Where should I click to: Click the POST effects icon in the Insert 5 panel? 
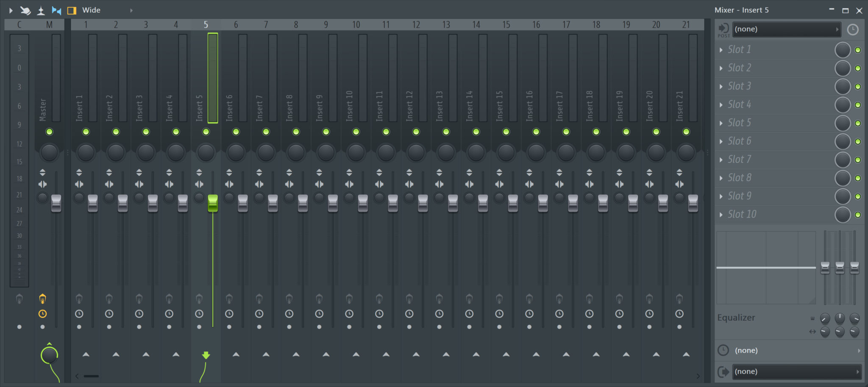[x=724, y=29]
